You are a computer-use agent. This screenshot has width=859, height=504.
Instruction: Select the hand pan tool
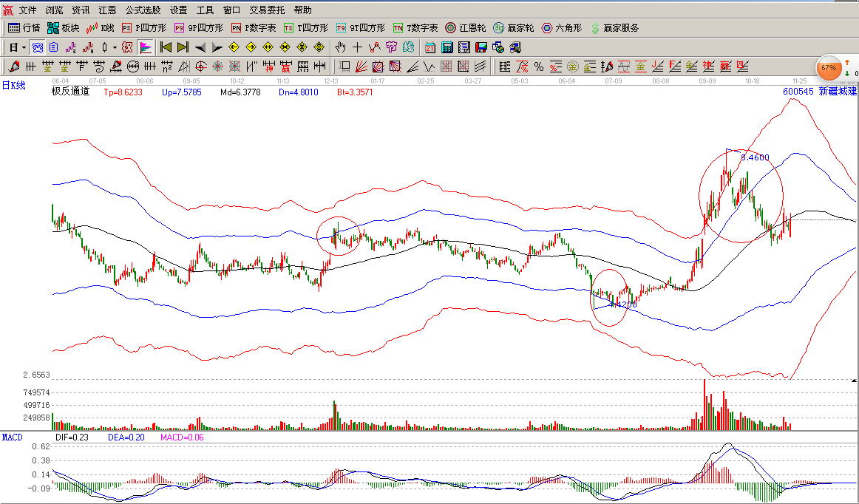click(341, 47)
